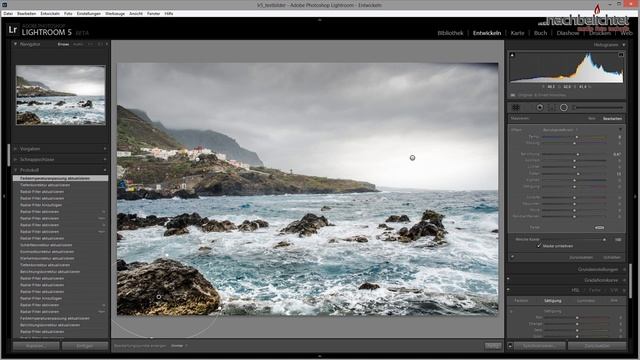Toggle the radial filter panel on/off switch
Viewport: 640px width, 360px height.
512,258
